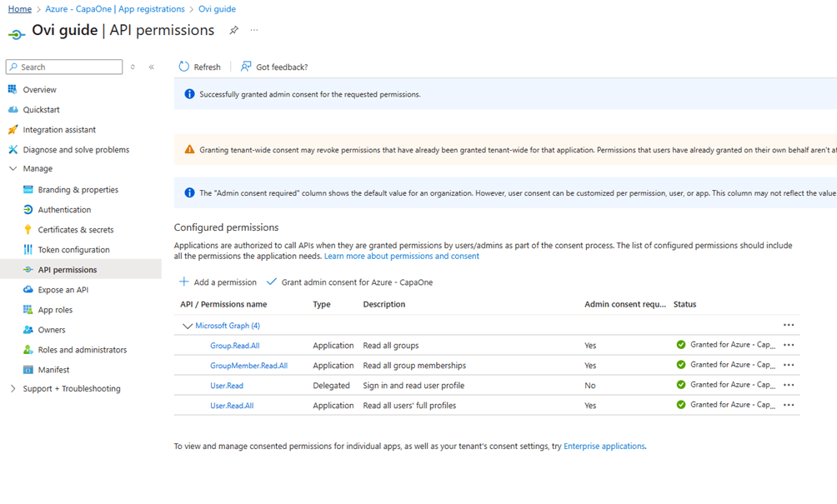
Task: Open Diagnose and solve problems
Action: pyautogui.click(x=76, y=150)
